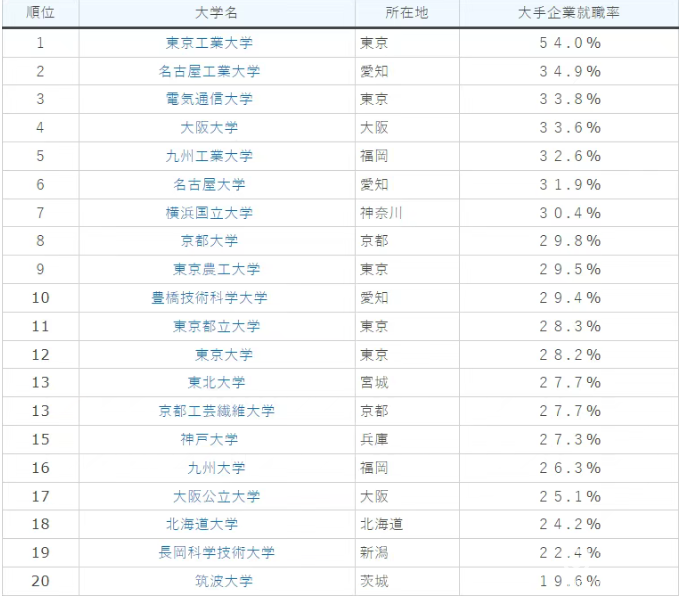Select the 22.4% rate cell

[x=570, y=553]
